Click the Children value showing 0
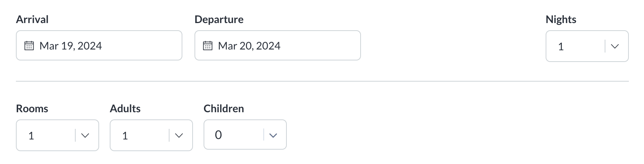Image resolution: width=644 pixels, height=164 pixels. [218, 135]
